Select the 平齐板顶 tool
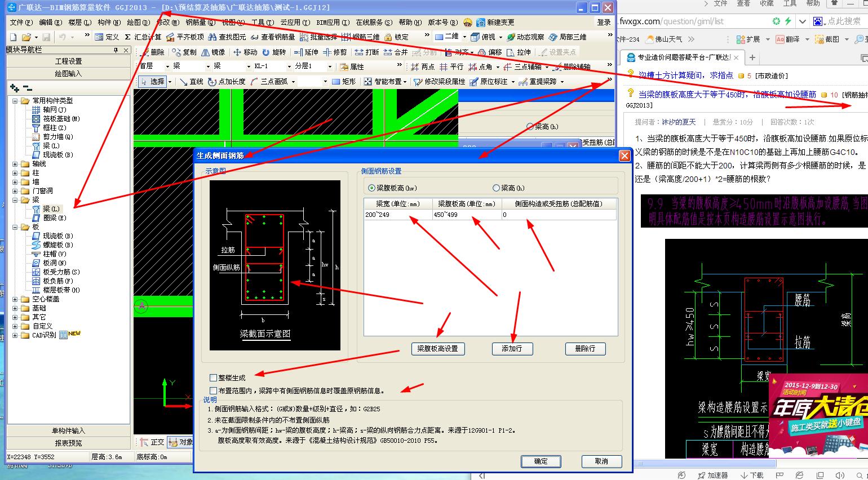Viewport: 868px width, 480px height. 184,37
